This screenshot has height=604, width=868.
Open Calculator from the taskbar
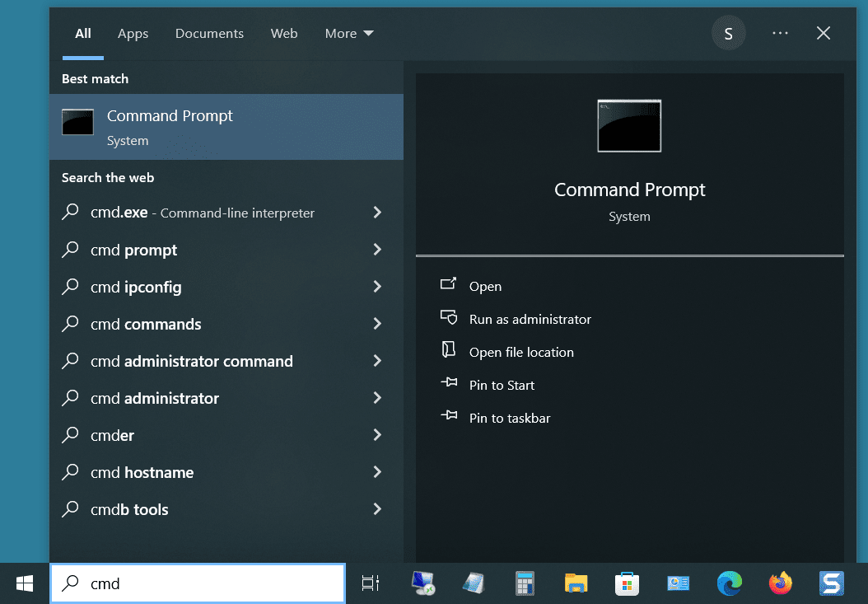[x=525, y=583]
